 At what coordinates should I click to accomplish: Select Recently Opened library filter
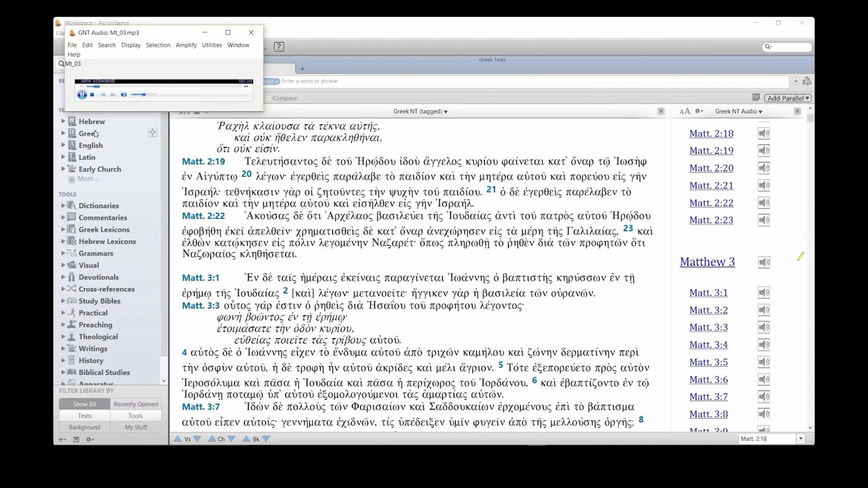(x=136, y=404)
